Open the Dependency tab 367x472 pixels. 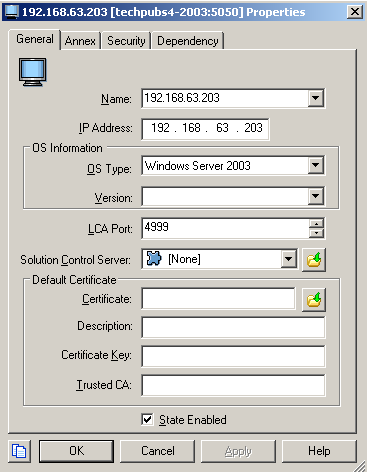(188, 41)
